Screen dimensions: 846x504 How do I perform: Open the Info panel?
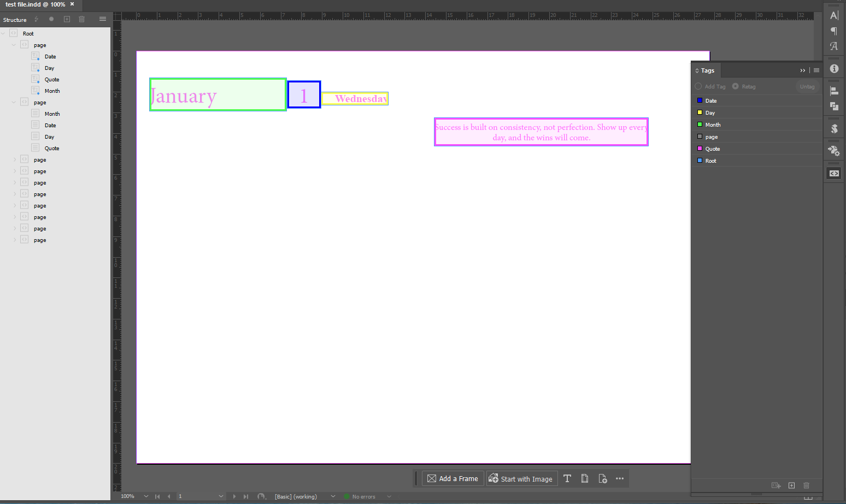click(x=834, y=68)
